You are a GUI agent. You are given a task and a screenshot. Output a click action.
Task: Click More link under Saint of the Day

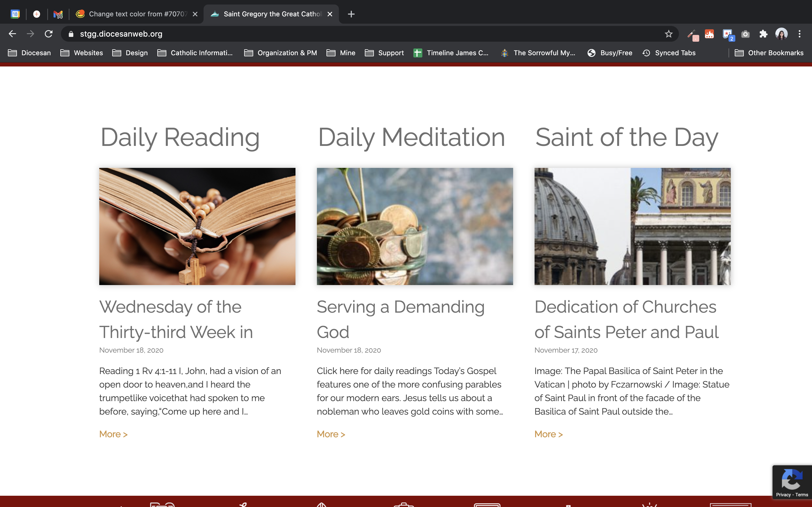[548, 434]
